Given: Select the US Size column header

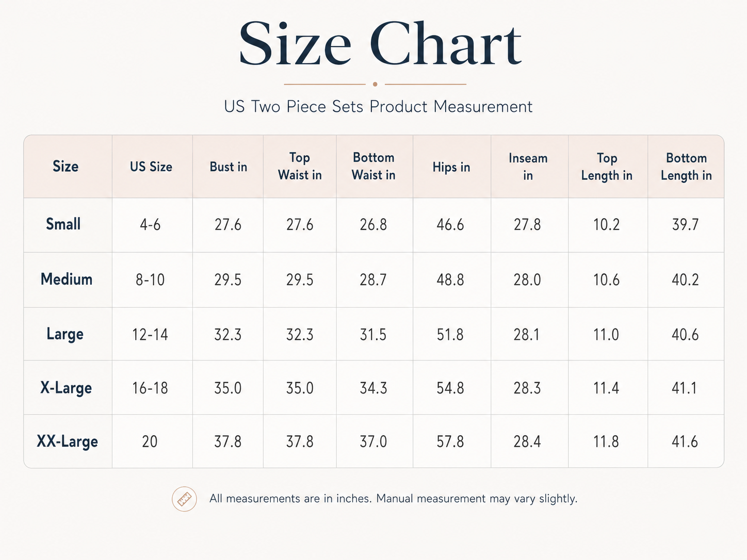Looking at the screenshot, I should click(x=151, y=167).
